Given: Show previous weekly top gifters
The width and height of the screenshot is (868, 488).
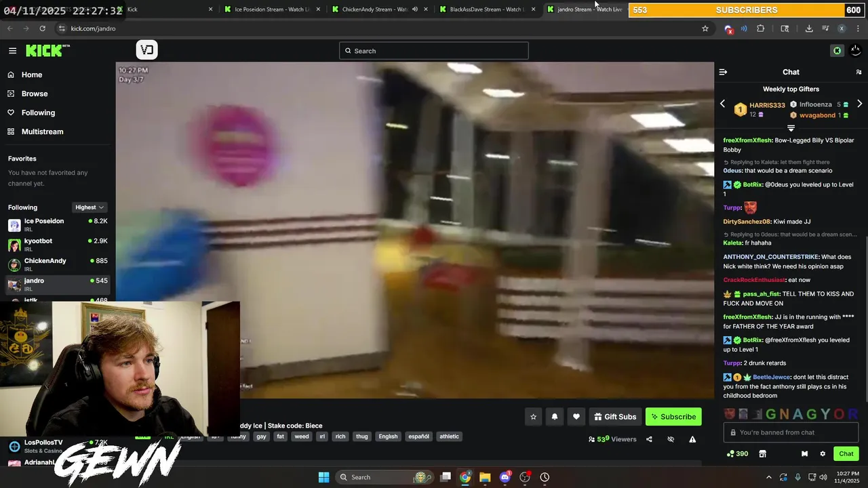Looking at the screenshot, I should tap(722, 104).
